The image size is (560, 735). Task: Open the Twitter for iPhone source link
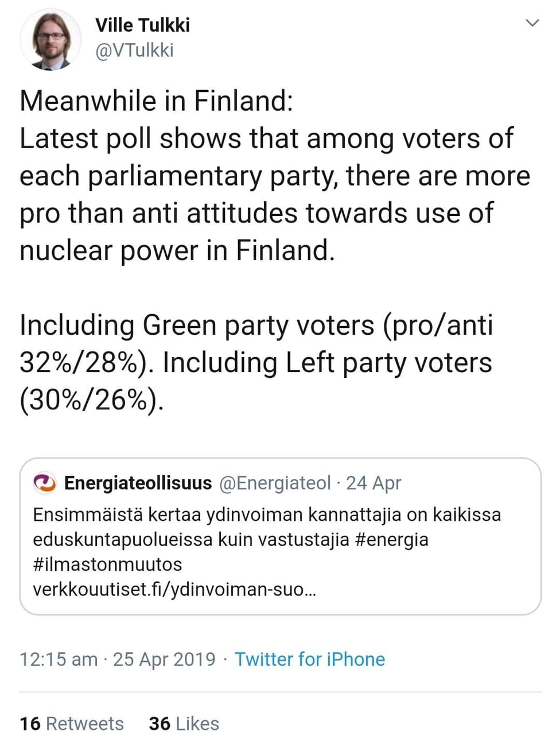tap(310, 659)
